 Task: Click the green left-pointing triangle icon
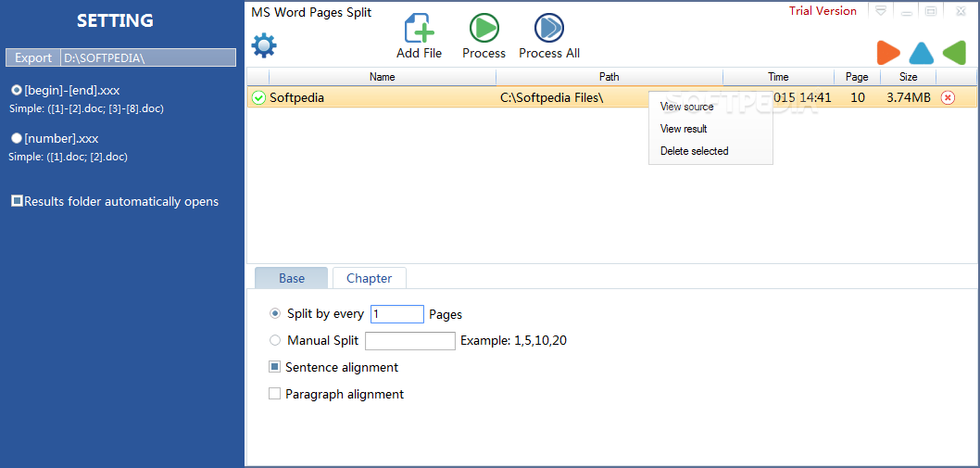point(954,53)
